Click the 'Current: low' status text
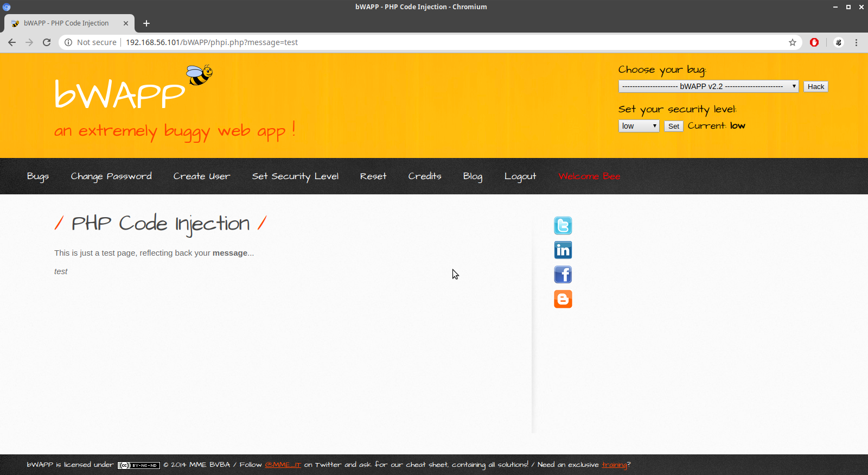This screenshot has width=868, height=475. tap(717, 126)
